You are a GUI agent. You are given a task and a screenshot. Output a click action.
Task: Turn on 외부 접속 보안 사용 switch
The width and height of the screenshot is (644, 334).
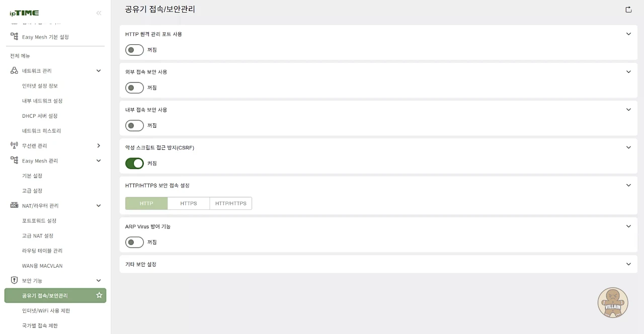click(134, 88)
